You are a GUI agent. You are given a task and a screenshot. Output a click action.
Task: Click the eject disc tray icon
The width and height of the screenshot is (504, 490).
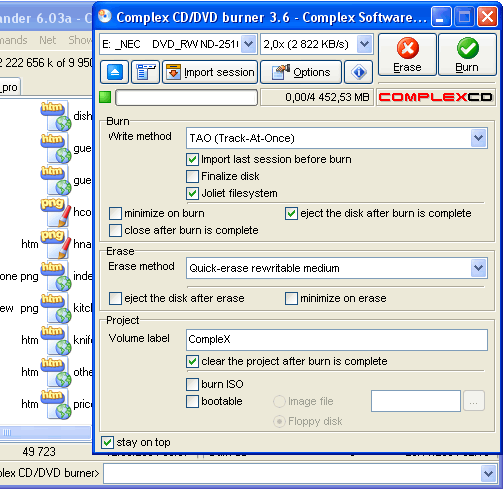(114, 72)
